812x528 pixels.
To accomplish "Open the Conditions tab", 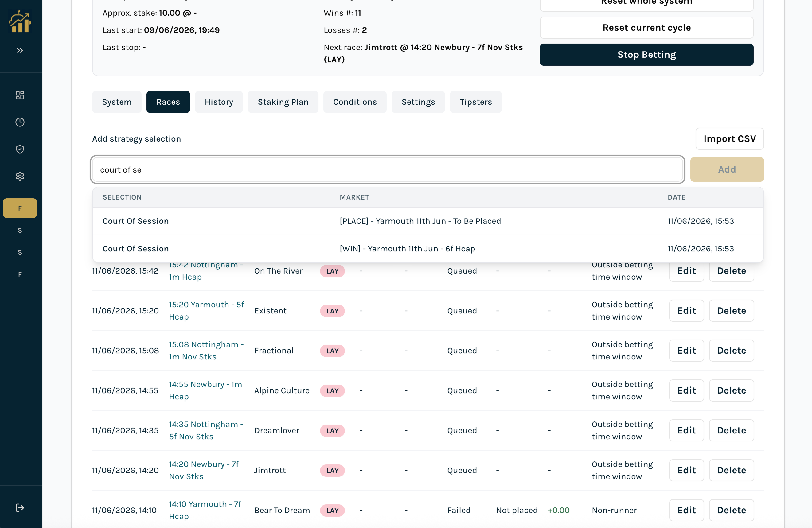I will [x=355, y=102].
